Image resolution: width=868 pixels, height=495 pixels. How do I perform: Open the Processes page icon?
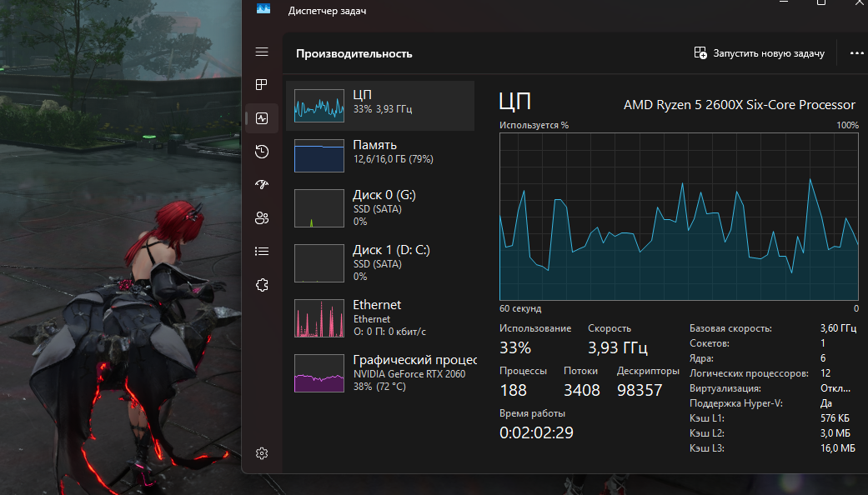pyautogui.click(x=262, y=85)
